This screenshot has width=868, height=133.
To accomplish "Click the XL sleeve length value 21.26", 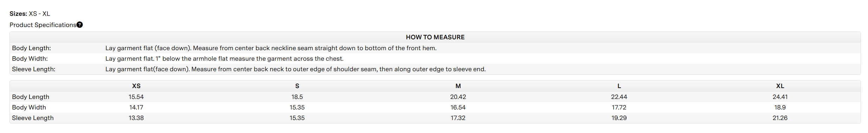I will (780, 118).
